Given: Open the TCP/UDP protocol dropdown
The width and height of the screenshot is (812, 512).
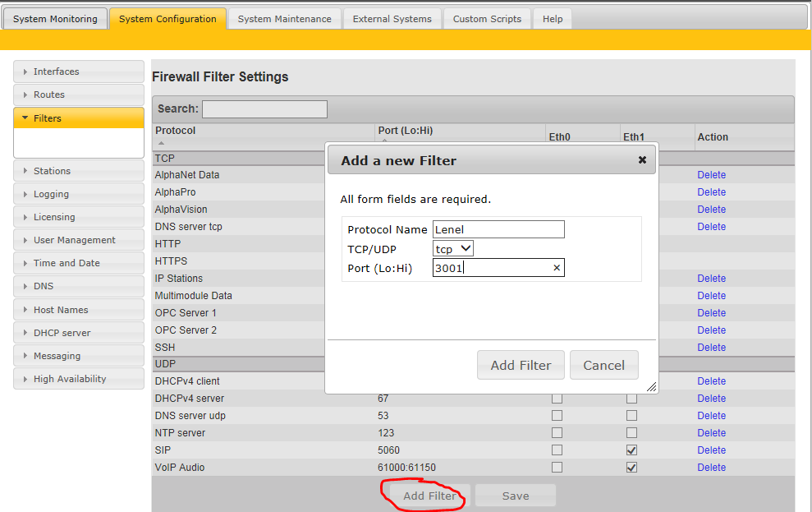Looking at the screenshot, I should coord(453,248).
